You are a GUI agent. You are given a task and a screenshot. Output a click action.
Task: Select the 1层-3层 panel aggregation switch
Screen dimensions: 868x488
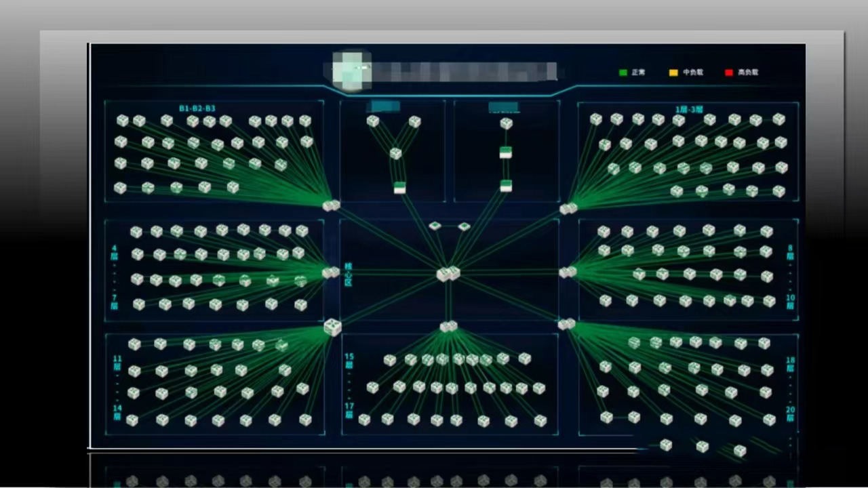(x=568, y=208)
